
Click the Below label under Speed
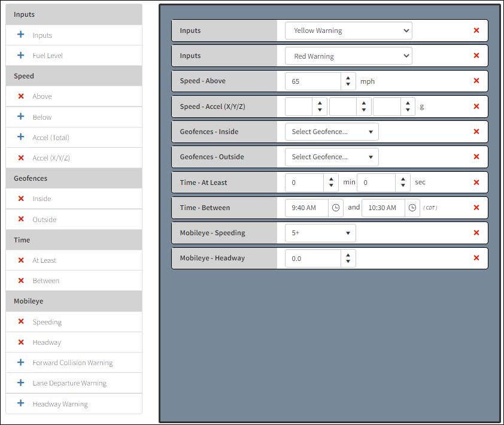[42, 117]
